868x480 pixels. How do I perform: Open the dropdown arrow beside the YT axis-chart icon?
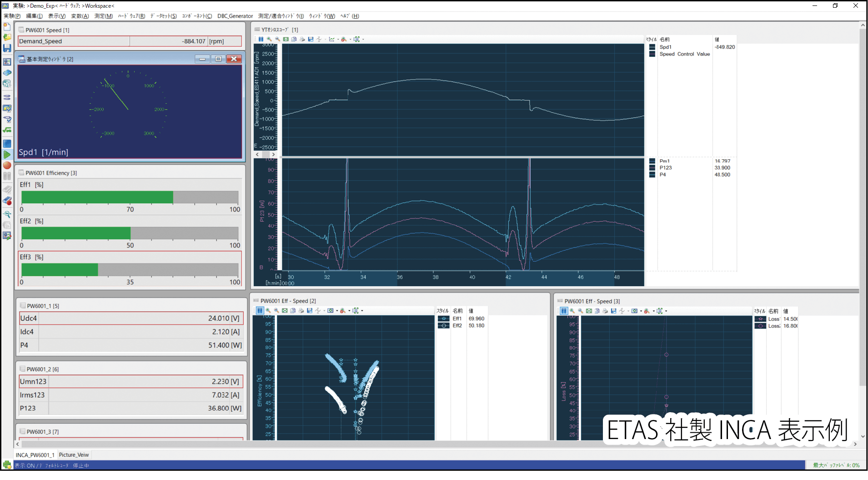[x=337, y=40]
